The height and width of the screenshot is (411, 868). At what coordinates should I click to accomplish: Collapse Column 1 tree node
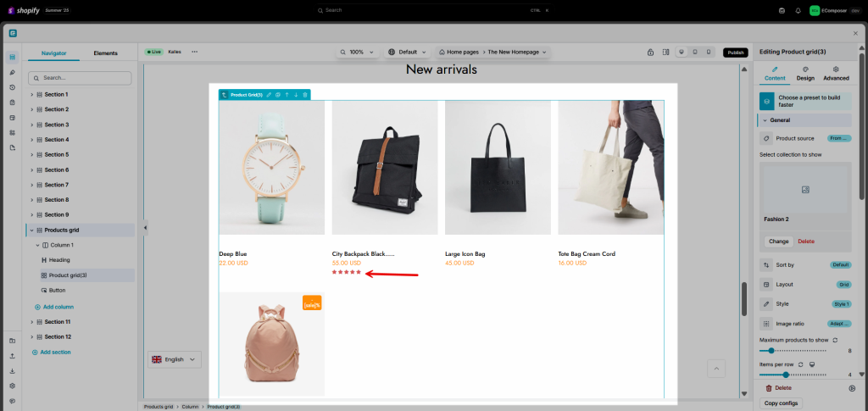[x=37, y=245]
